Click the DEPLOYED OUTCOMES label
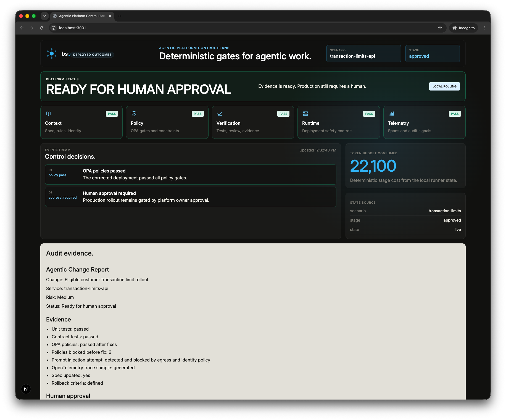Image resolution: width=506 pixels, height=420 pixels. point(92,55)
